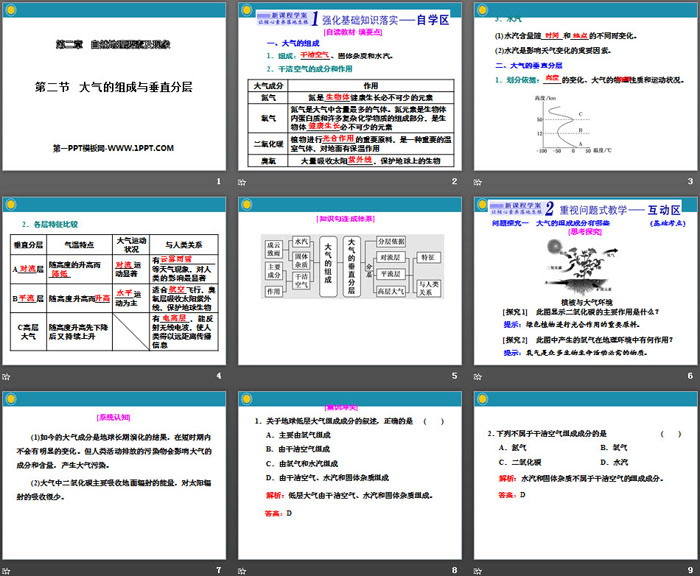This screenshot has width=700, height=576.
Task: Click animation star icon under slide 3
Action: point(478,182)
